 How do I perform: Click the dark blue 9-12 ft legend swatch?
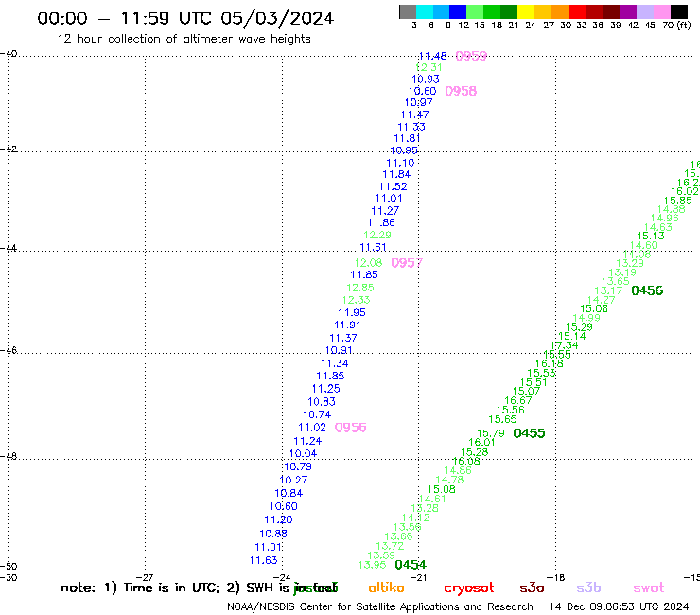click(458, 11)
